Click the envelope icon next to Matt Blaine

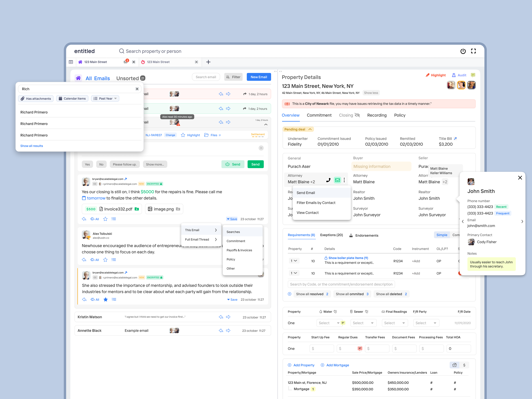(x=337, y=180)
